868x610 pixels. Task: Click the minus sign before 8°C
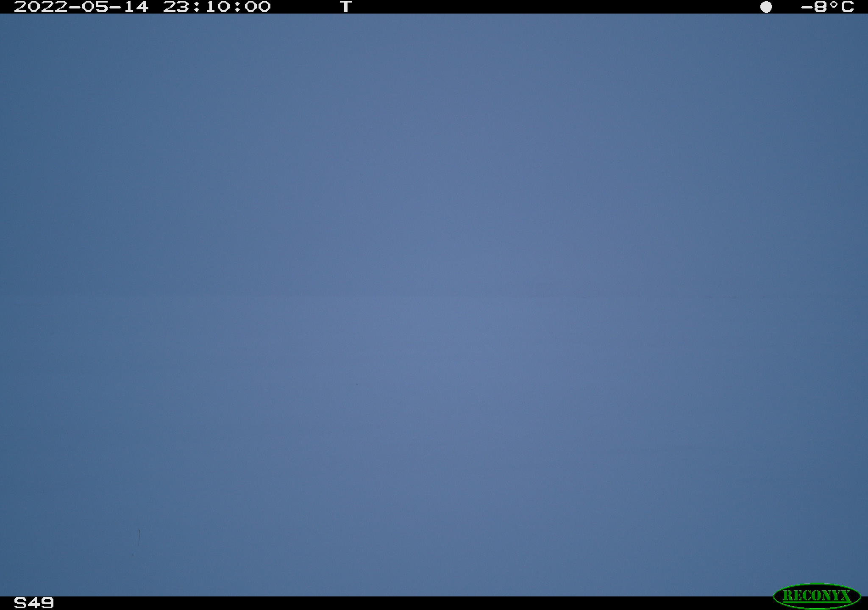click(x=806, y=7)
